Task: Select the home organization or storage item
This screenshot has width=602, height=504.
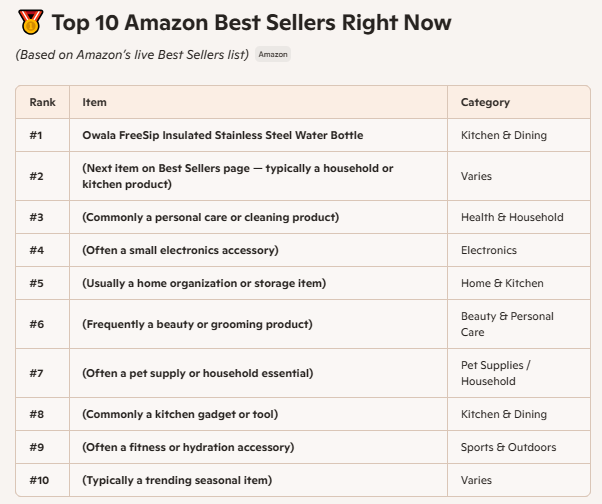Action: tap(204, 283)
